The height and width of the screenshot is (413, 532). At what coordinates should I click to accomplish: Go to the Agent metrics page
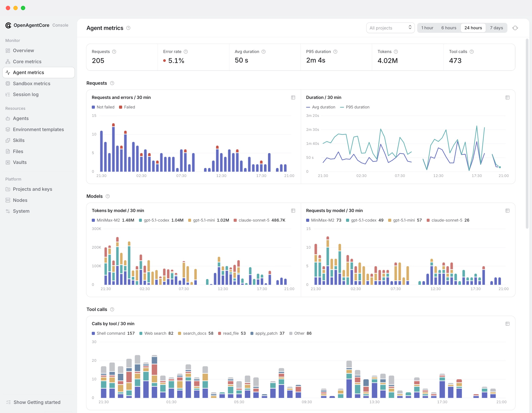39,73
